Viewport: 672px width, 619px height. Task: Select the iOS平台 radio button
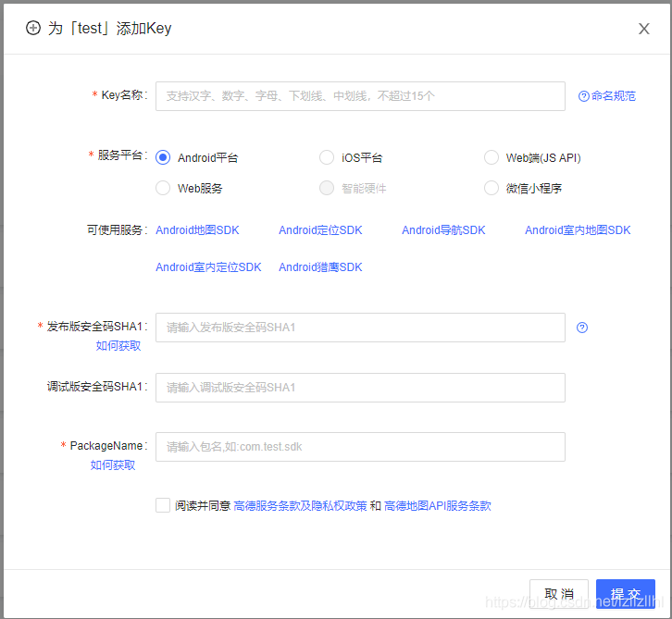point(327,157)
